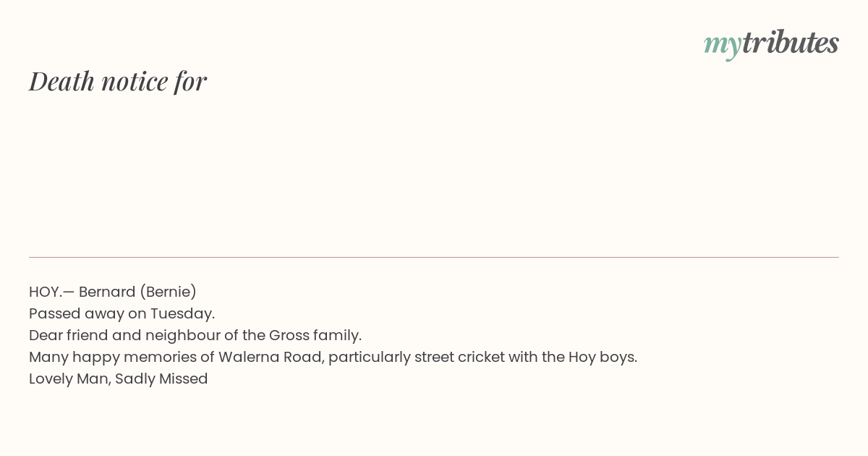The image size is (868, 456).
Task: Select the "Dear friend and neighbour" sentence
Action: (x=195, y=335)
